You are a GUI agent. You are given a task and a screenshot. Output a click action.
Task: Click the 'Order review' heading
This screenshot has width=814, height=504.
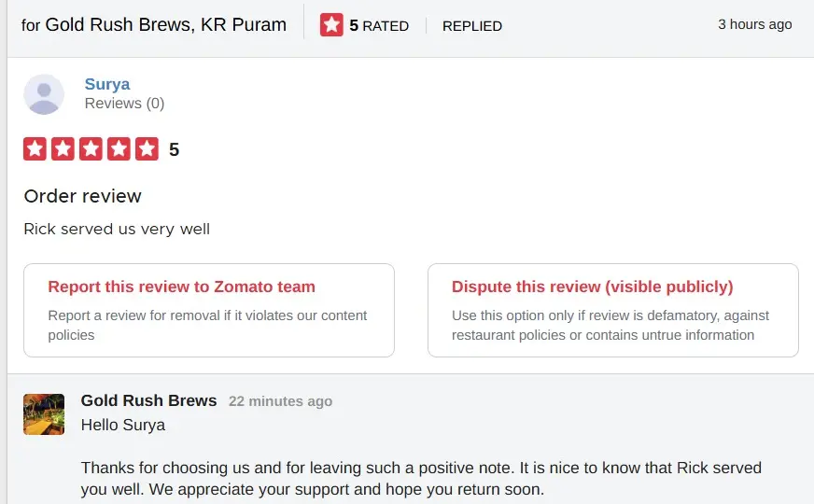(82, 196)
